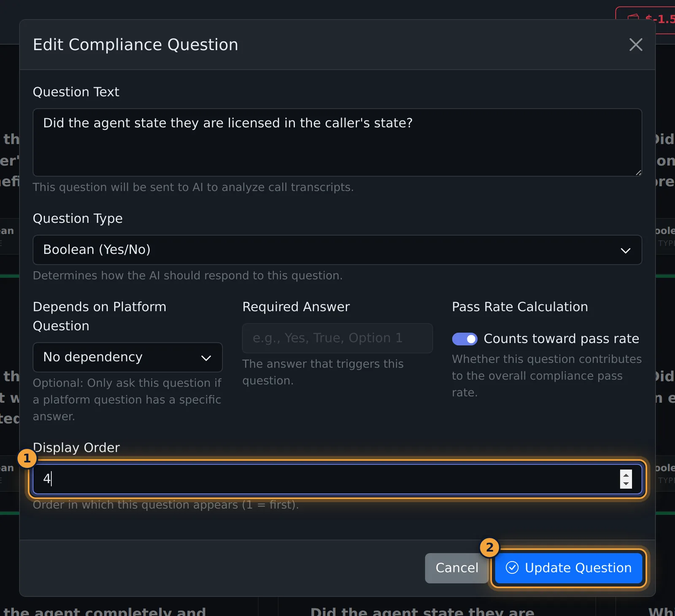
Task: Click inside the Question Text textarea
Action: [x=337, y=143]
